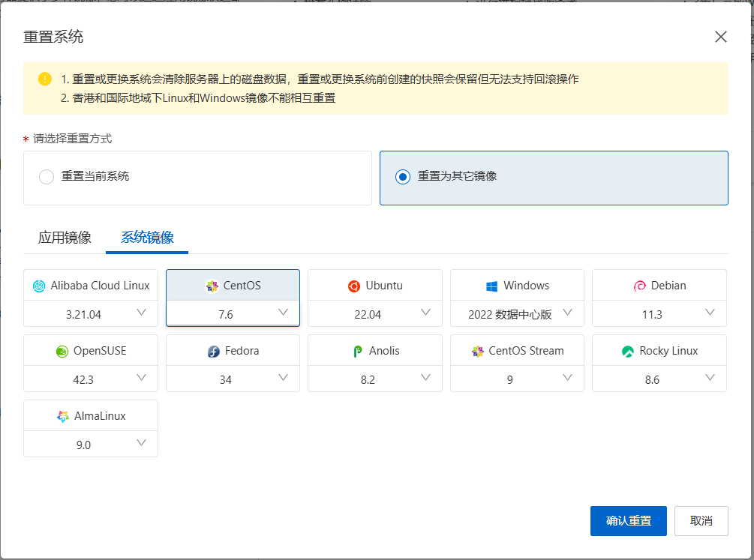Select the Rocky Linux logo icon
The width and height of the screenshot is (754, 560).
click(628, 352)
